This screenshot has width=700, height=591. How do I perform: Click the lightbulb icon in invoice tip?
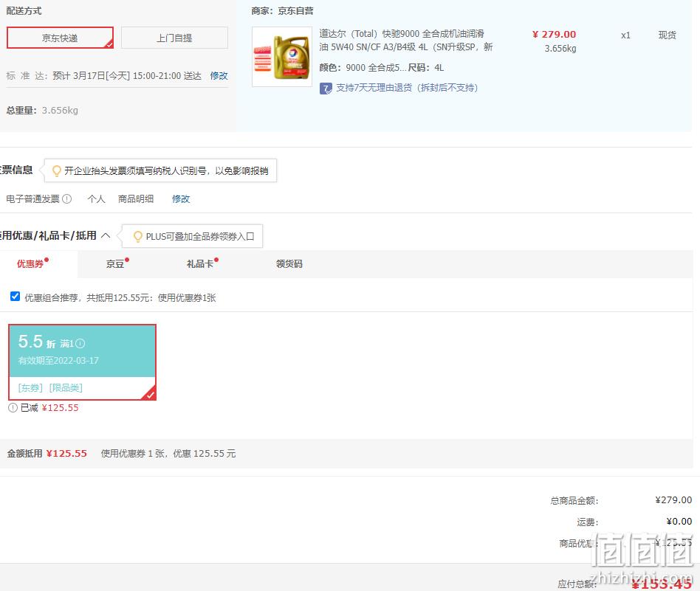57,171
